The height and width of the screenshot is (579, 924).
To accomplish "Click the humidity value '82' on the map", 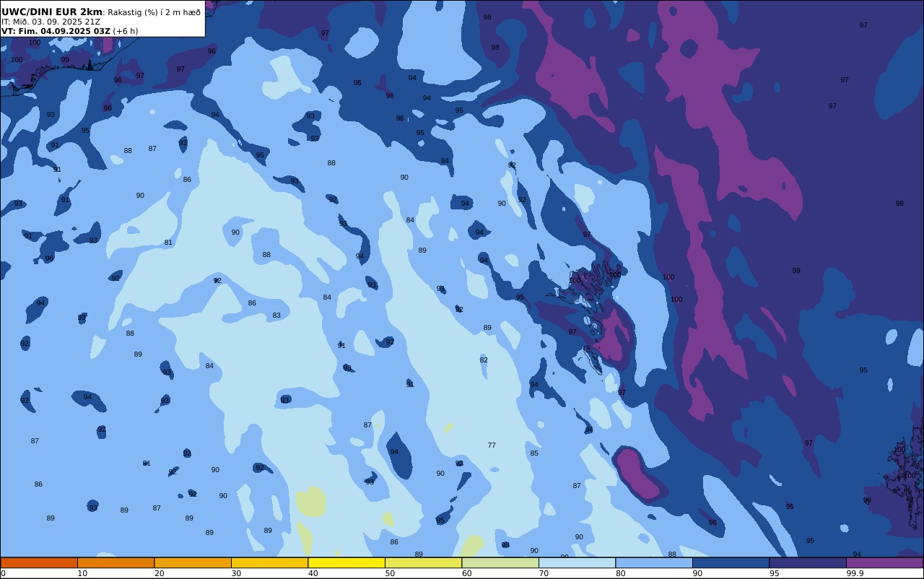I will pos(484,360).
